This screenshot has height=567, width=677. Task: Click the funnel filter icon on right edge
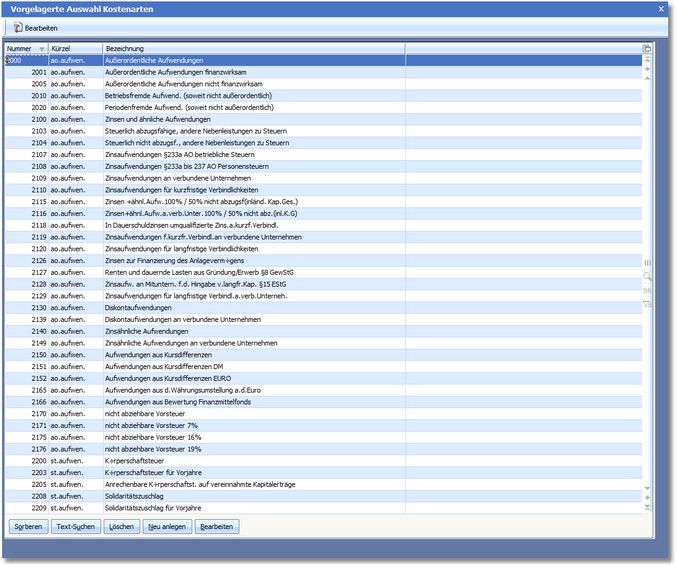tap(647, 304)
